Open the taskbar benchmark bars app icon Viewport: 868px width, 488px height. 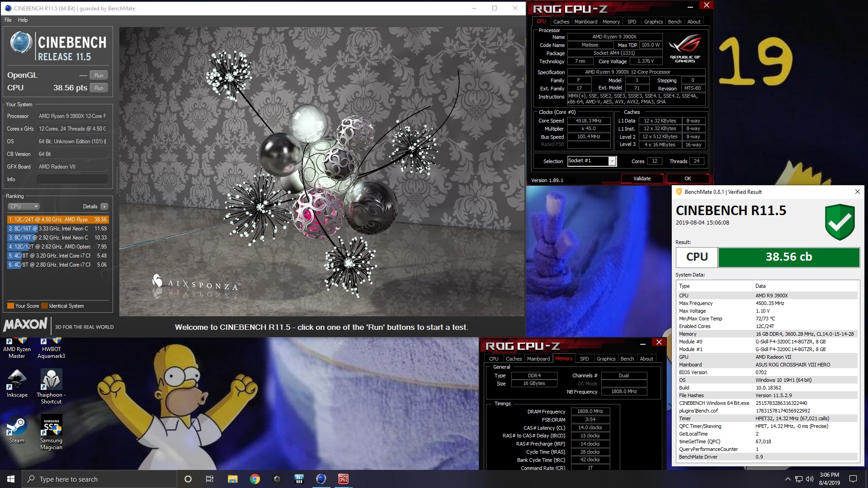pyautogui.click(x=299, y=479)
